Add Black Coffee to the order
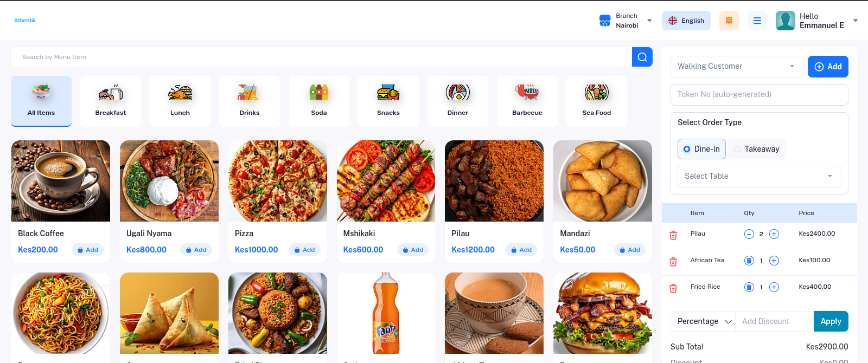The image size is (868, 363). click(x=88, y=250)
